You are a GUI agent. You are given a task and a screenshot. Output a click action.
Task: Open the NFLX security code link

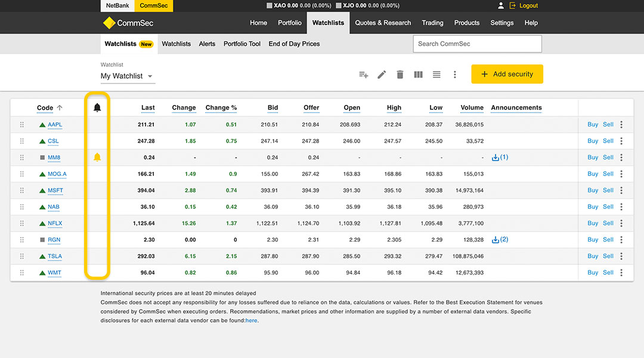pyautogui.click(x=55, y=223)
